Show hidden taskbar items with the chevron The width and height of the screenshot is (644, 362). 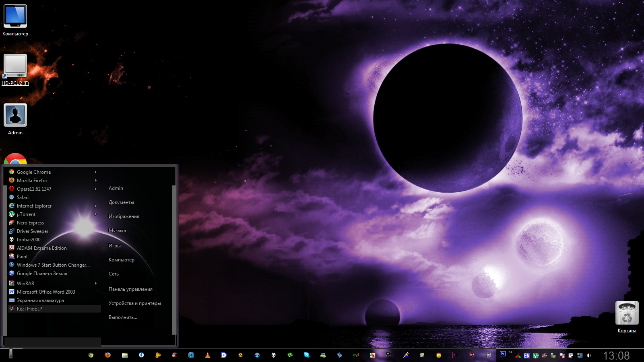click(x=511, y=353)
